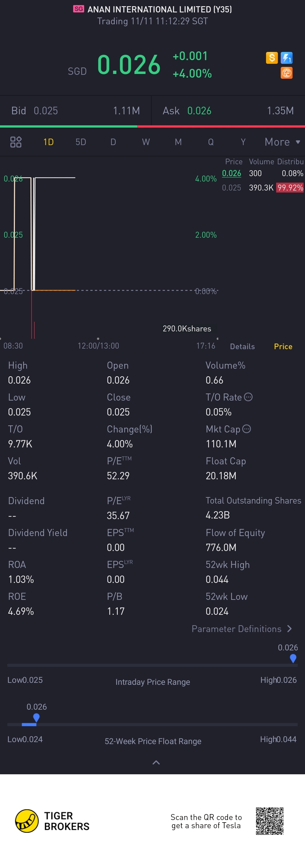Switch to the W weekly tab
Image resolution: width=305 pixels, height=868 pixels.
point(146,142)
